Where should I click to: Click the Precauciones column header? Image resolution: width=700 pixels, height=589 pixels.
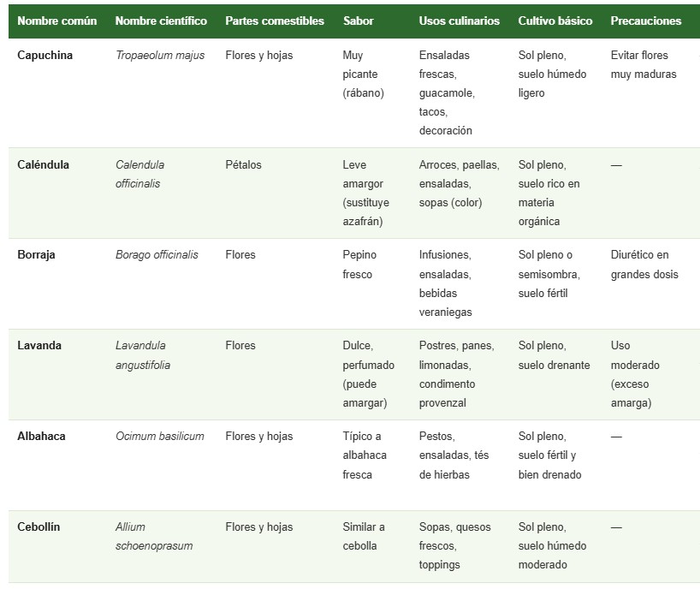pos(646,21)
